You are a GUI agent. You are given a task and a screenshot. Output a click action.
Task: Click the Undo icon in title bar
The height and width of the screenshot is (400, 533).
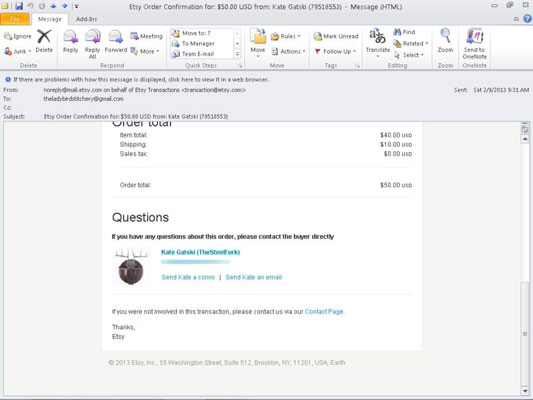click(30, 6)
